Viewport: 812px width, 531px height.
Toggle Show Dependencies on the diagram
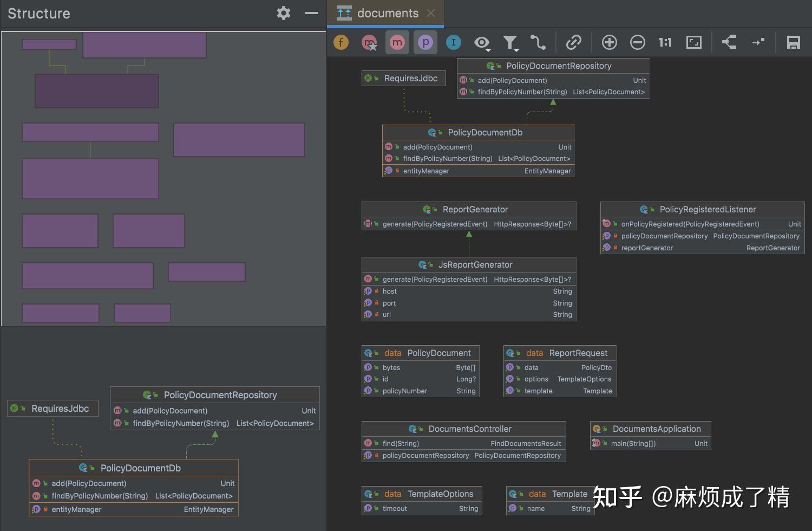[538, 42]
